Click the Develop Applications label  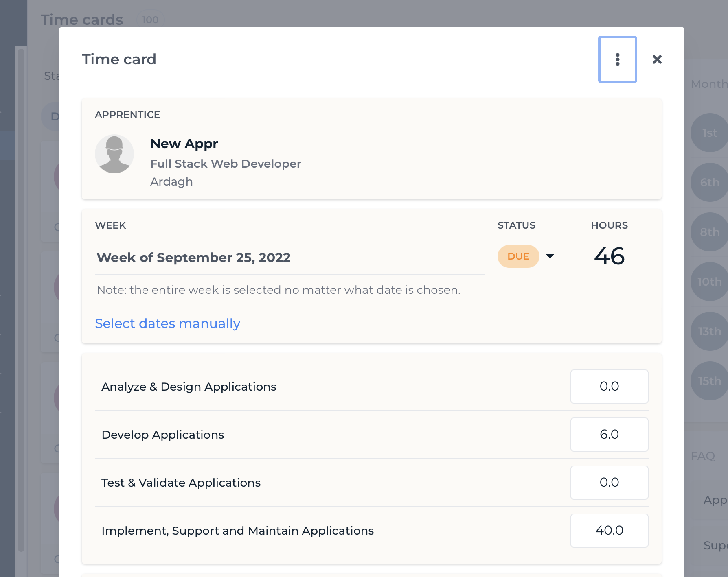pyautogui.click(x=162, y=435)
